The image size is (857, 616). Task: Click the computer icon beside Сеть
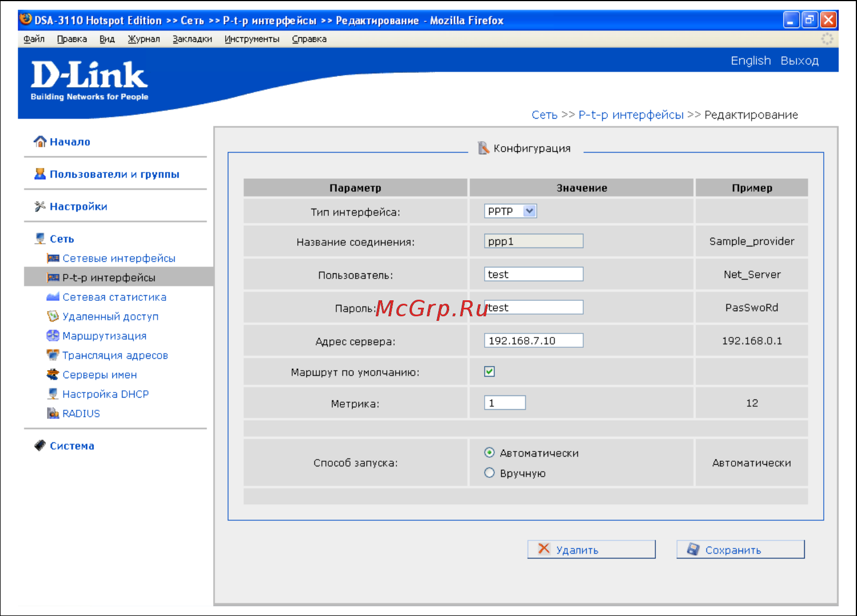coord(40,238)
